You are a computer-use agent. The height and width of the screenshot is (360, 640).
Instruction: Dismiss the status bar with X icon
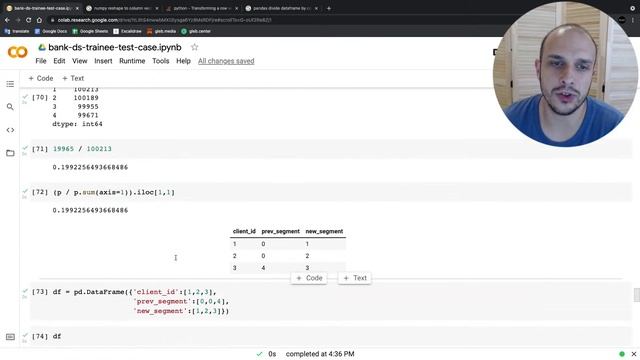[634, 354]
